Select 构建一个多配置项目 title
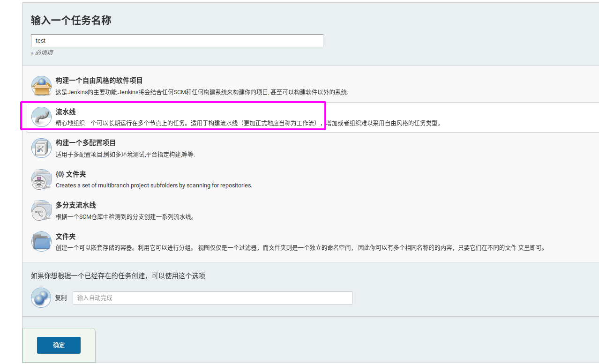The height and width of the screenshot is (364, 599). (x=86, y=143)
